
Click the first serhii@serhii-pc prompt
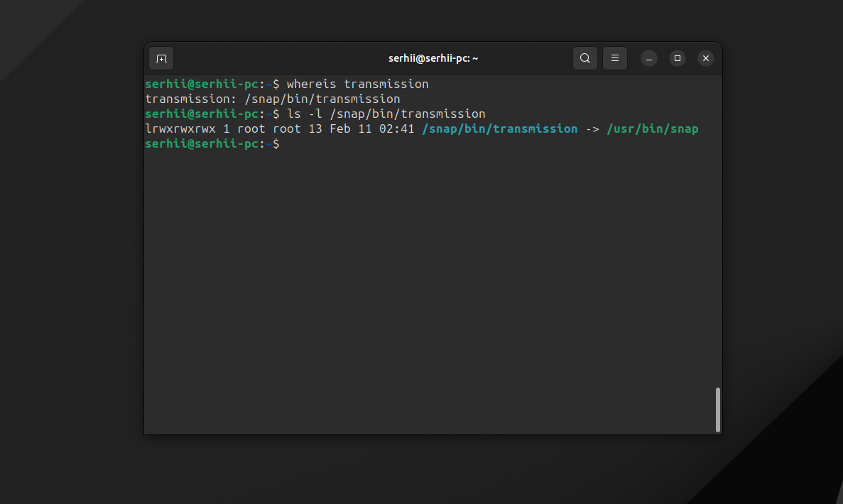pyautogui.click(x=202, y=84)
